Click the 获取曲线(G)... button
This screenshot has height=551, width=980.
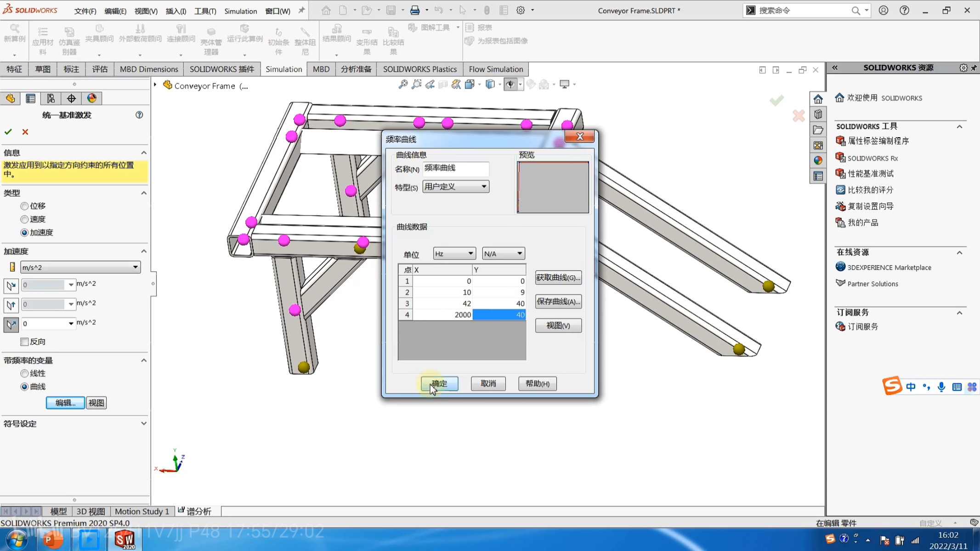pyautogui.click(x=558, y=277)
